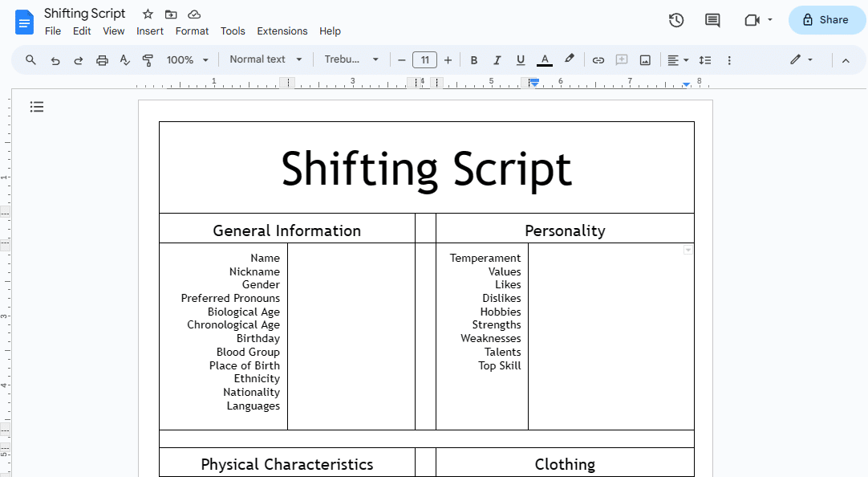Screen dimensions: 868x477
Task: Click the left indent ruler marker
Action: click(x=533, y=83)
